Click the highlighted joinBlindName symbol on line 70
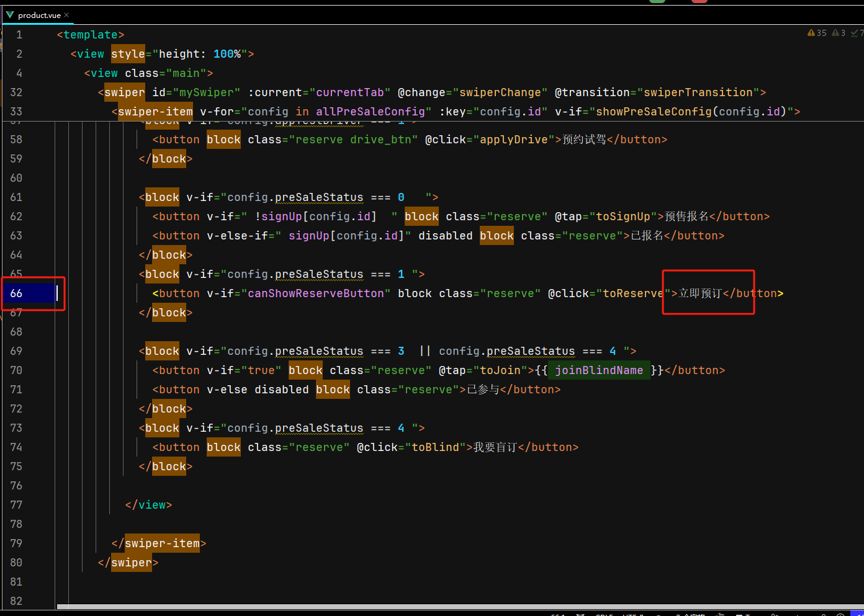The image size is (864, 616). click(x=599, y=370)
